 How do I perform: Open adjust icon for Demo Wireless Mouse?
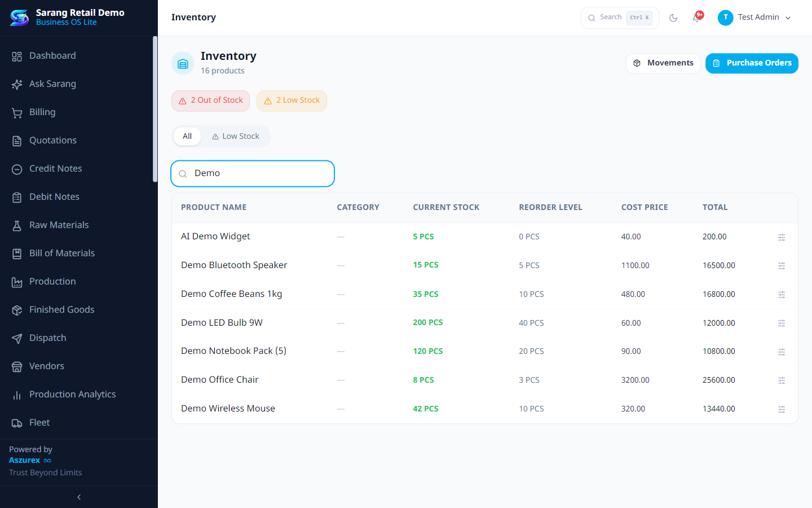pyautogui.click(x=782, y=409)
